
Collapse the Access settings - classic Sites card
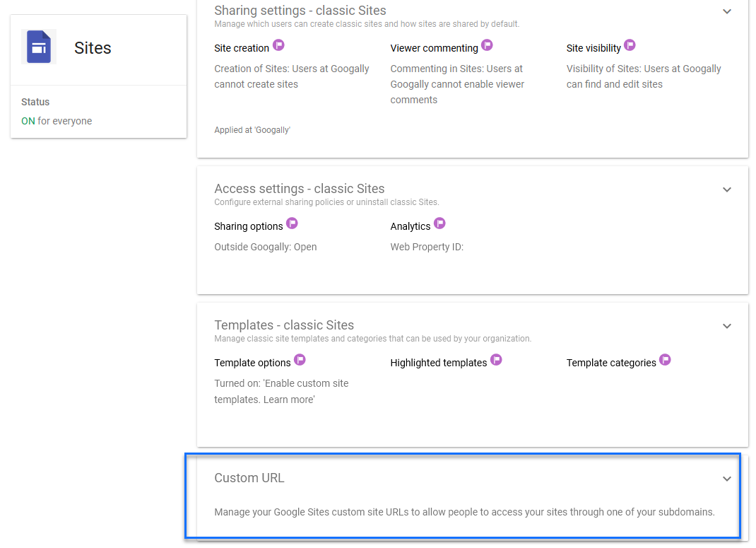[727, 190]
